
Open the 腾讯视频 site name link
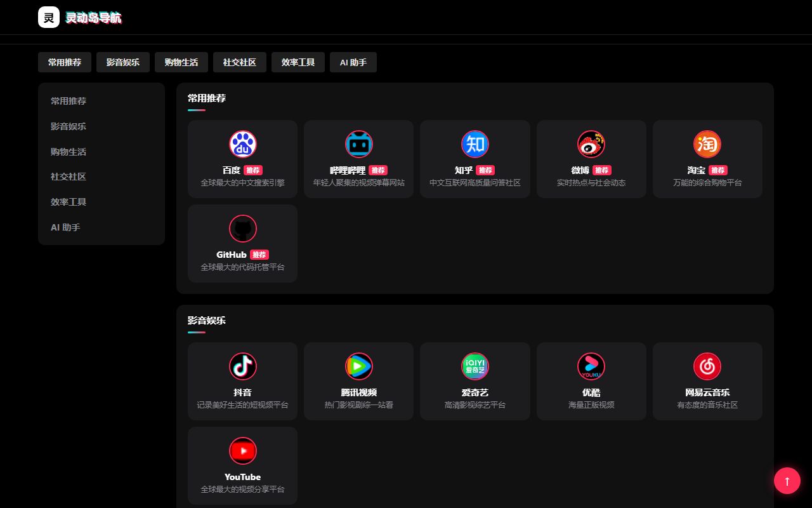click(359, 392)
